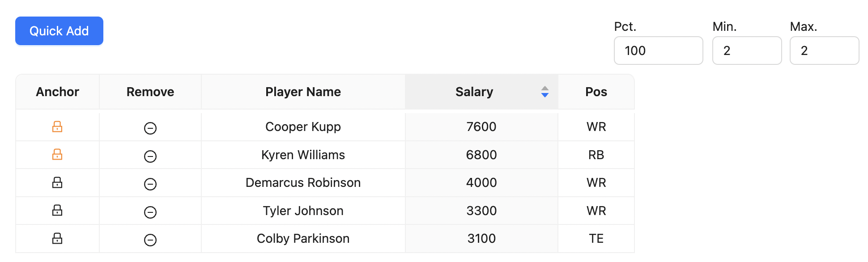Viewport: 868px width, 262px height.
Task: Click the Quick Add button
Action: pos(59,31)
